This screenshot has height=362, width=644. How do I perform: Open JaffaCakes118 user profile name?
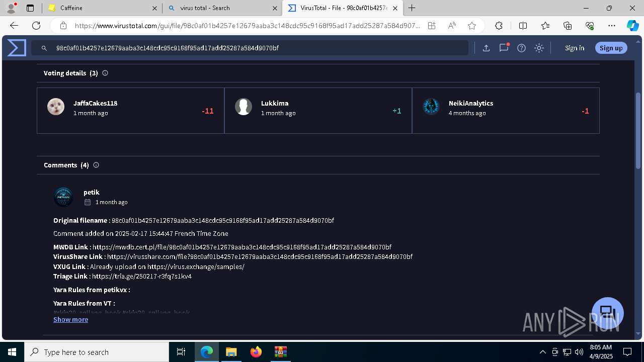(x=95, y=103)
